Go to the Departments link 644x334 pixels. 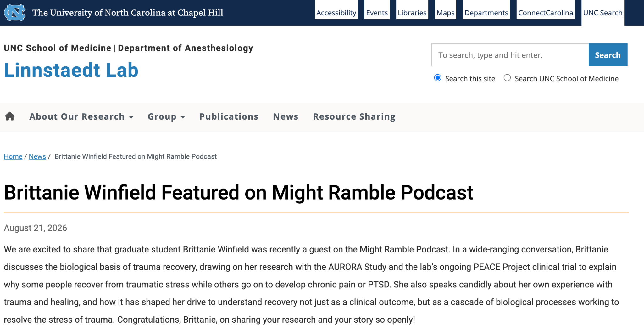click(486, 13)
